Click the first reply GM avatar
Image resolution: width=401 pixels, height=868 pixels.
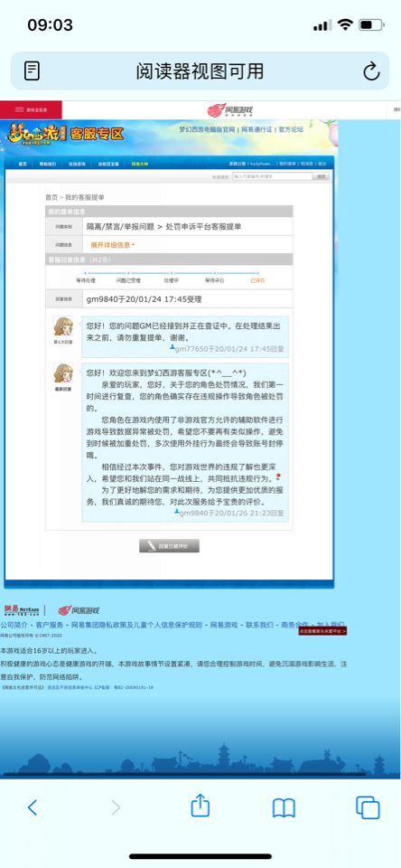(63, 326)
